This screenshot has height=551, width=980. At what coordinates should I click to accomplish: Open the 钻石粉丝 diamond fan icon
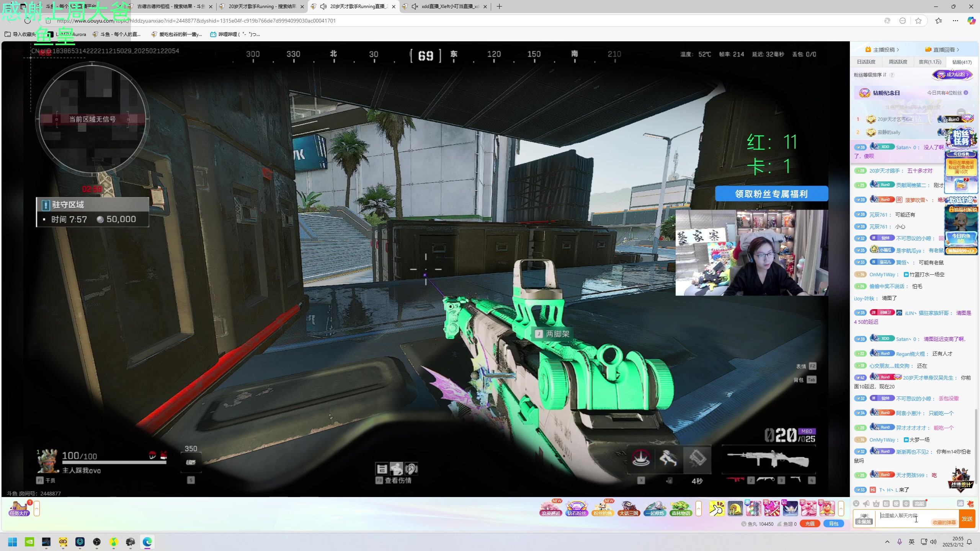(x=577, y=509)
